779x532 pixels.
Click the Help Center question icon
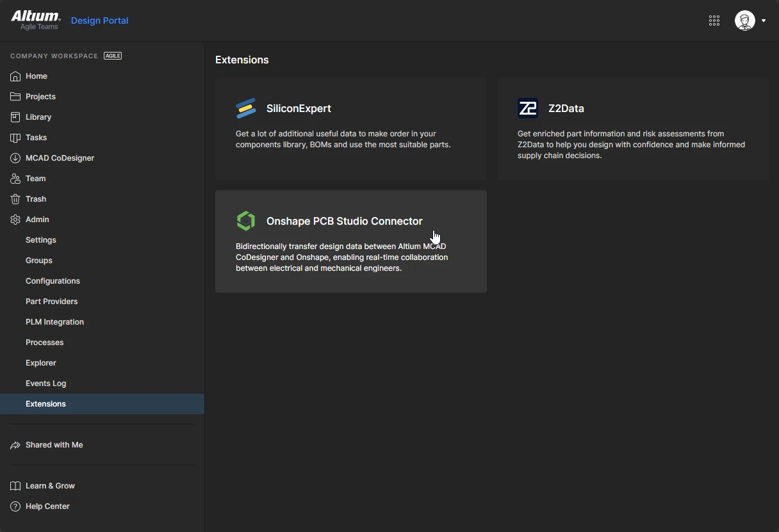[15, 506]
